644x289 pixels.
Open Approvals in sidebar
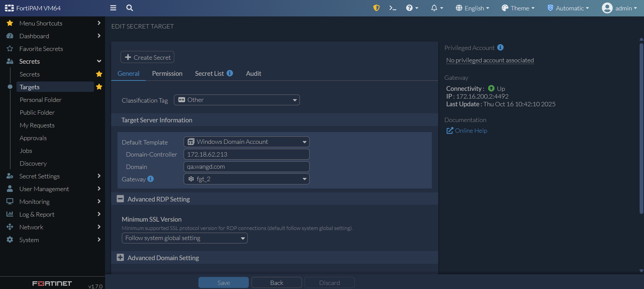[33, 138]
